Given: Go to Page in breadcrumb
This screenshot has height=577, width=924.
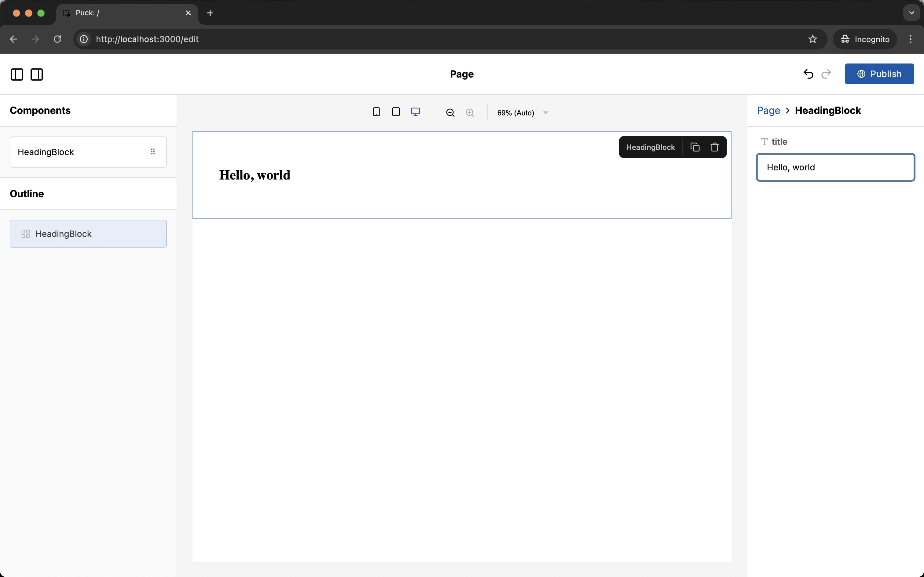Looking at the screenshot, I should [768, 111].
